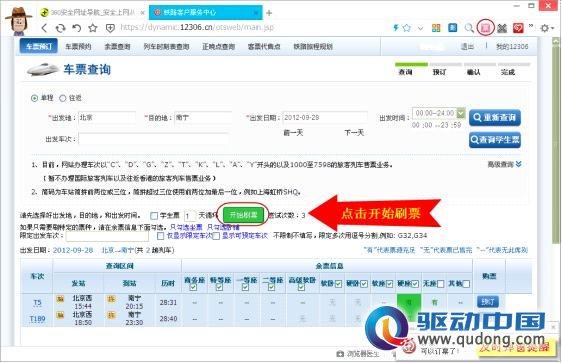Toggle the 无座 column checkbox
The image size is (562, 363).
click(440, 284)
